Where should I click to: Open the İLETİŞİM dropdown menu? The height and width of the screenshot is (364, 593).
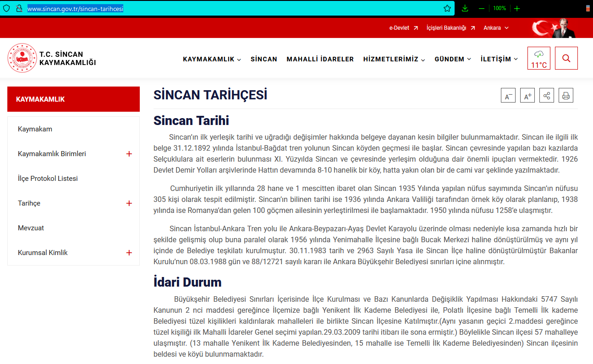pyautogui.click(x=500, y=59)
